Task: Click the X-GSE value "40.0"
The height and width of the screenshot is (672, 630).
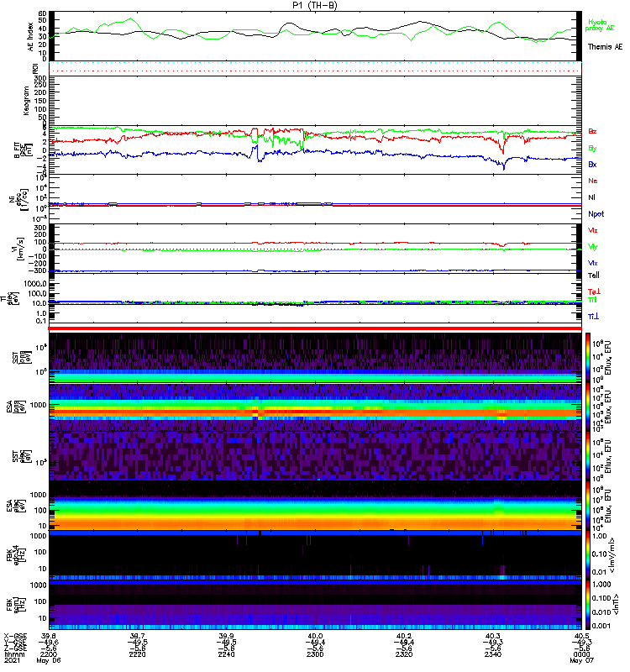Action: [315, 636]
